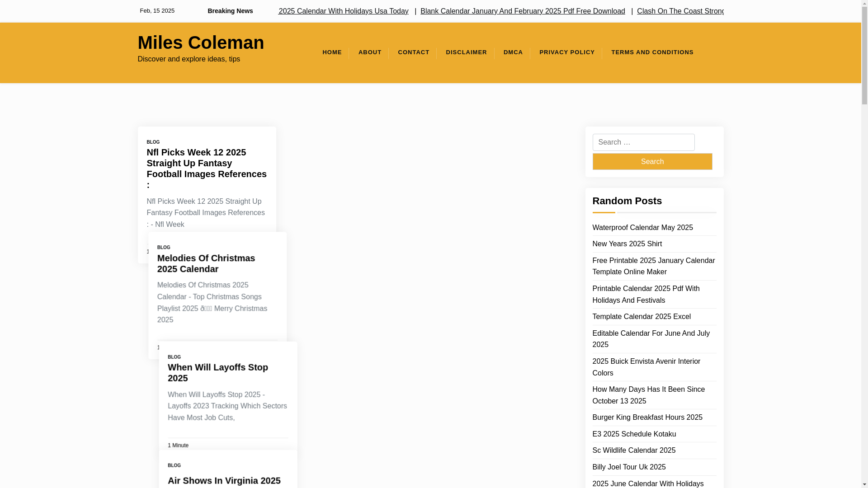Select the DMCA menu item
Image resolution: width=868 pixels, height=488 pixels.
click(513, 52)
